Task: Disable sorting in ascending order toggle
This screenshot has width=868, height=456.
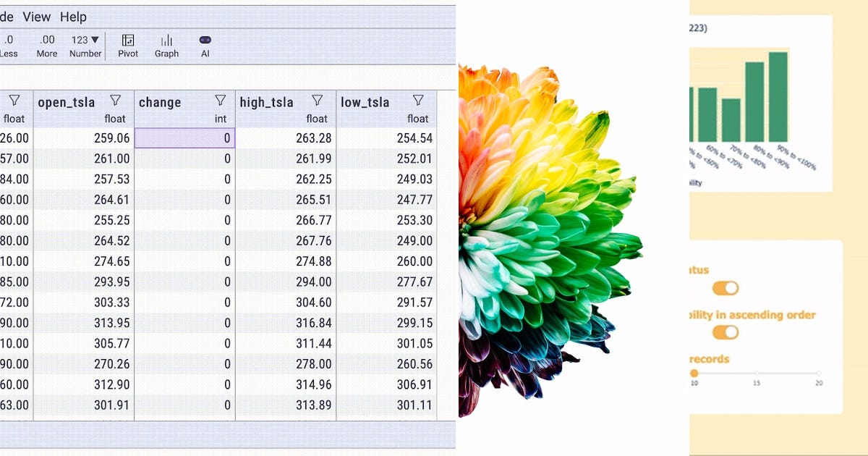Action: [x=726, y=332]
